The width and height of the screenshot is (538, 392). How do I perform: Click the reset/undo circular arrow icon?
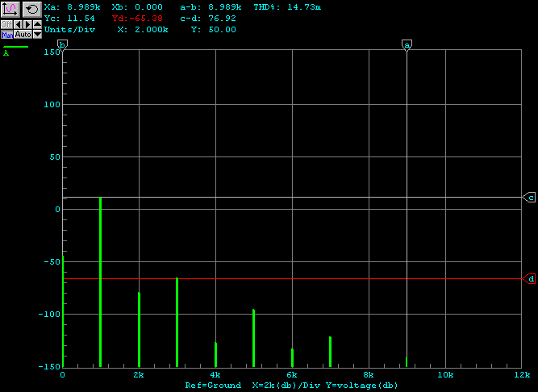tap(32, 9)
